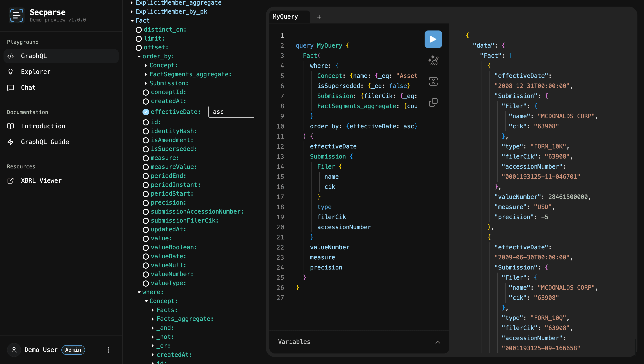Open user options three-dot menu
Screen dimensions: 644x364
[108, 350]
